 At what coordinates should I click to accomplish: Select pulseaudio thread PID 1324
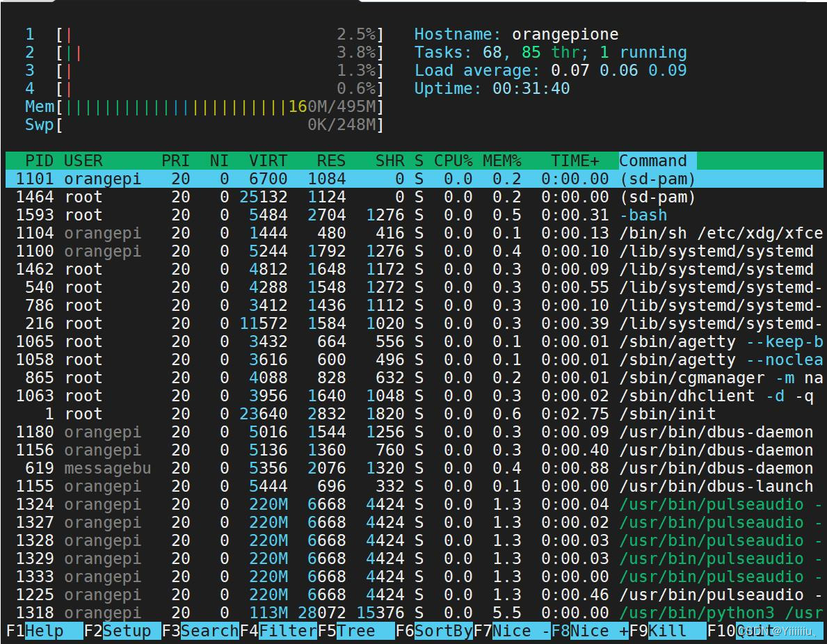point(414,504)
